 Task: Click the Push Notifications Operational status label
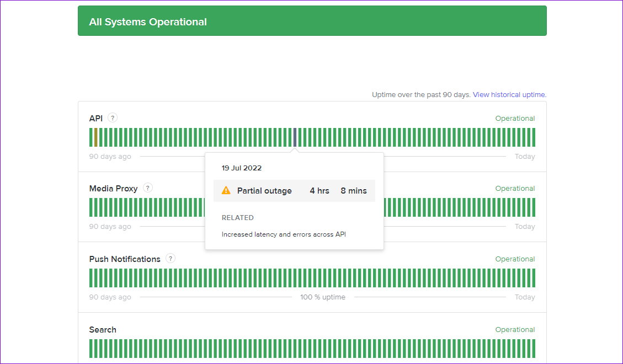[515, 259]
